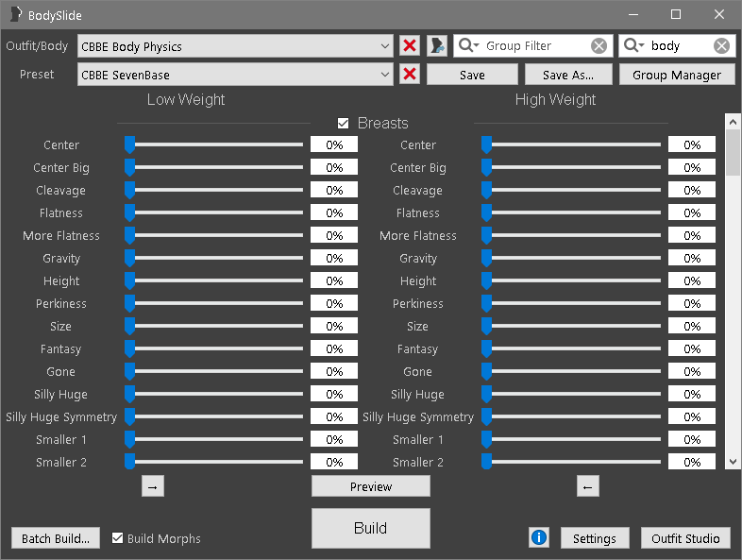
Task: Click low weight Center Big value field
Action: coord(334,167)
